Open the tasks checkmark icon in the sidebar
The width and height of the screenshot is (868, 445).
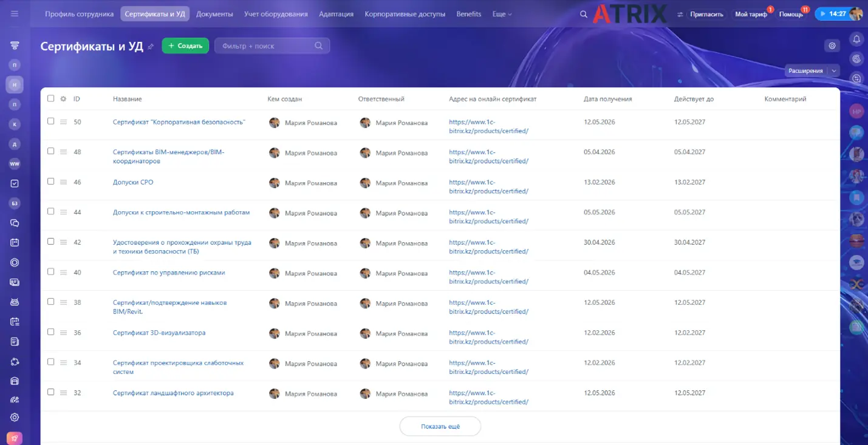pos(15,183)
